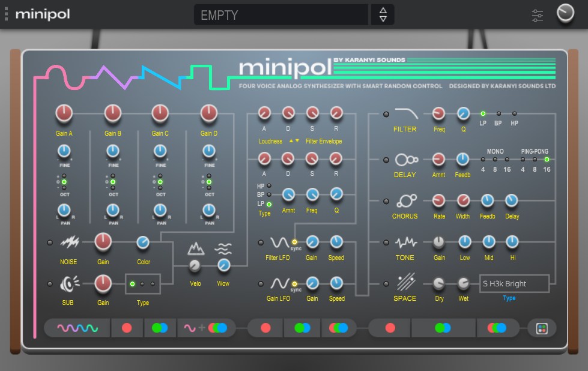
Task: Open the S H3k Bright reverb type selector
Action: click(x=514, y=284)
